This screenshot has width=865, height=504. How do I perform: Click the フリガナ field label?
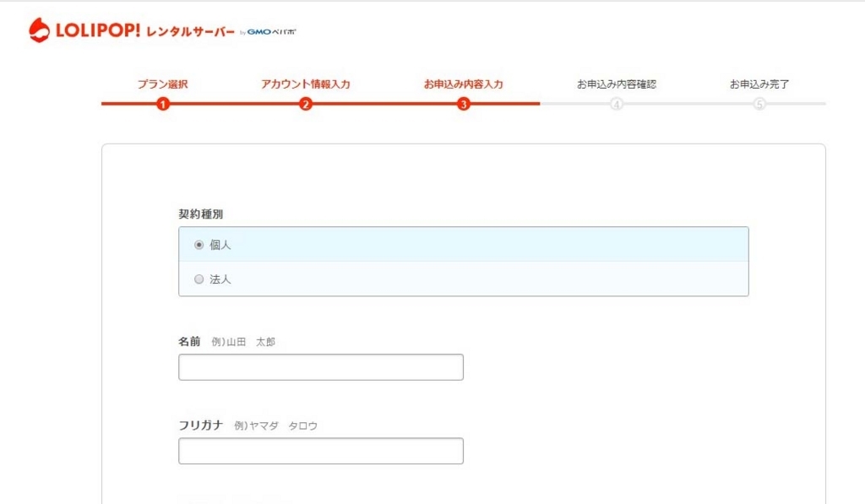(x=201, y=425)
